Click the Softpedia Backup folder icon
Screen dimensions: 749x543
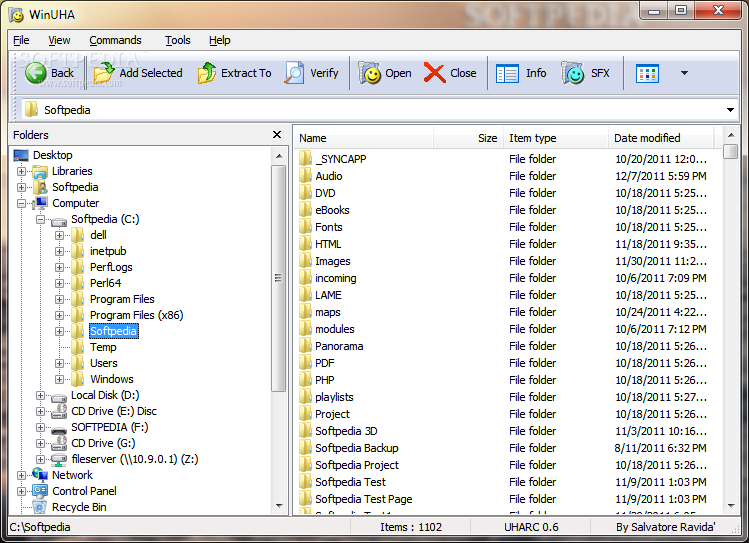coord(306,448)
